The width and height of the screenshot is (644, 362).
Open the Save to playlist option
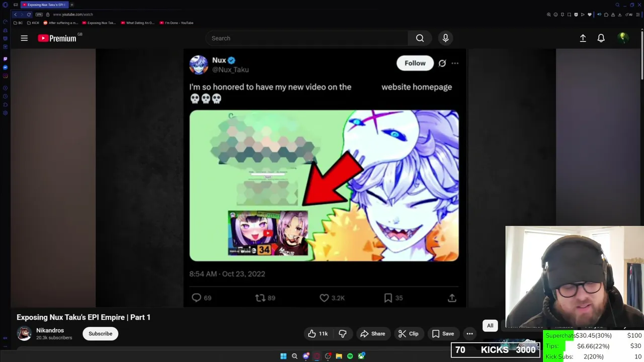pyautogui.click(x=442, y=334)
